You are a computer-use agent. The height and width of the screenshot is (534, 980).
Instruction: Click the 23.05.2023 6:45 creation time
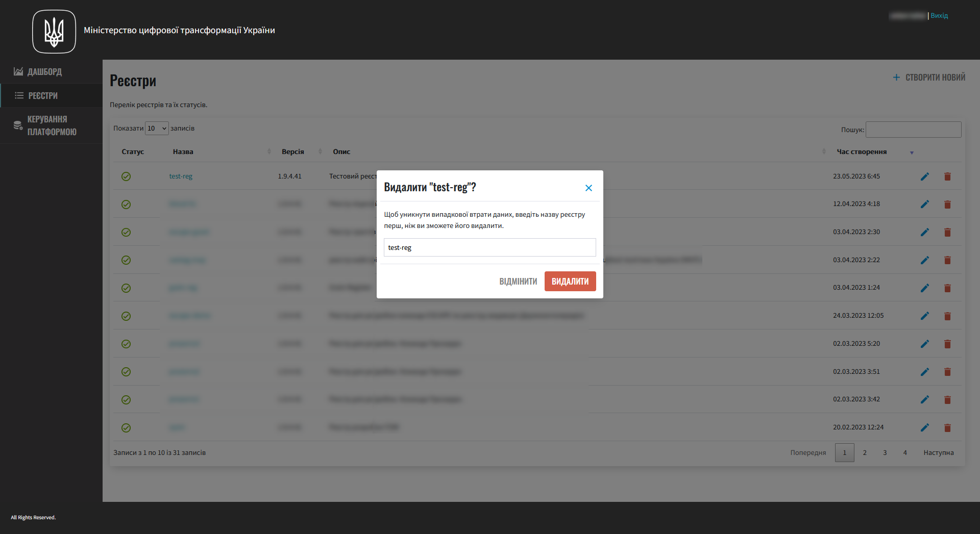(x=856, y=176)
